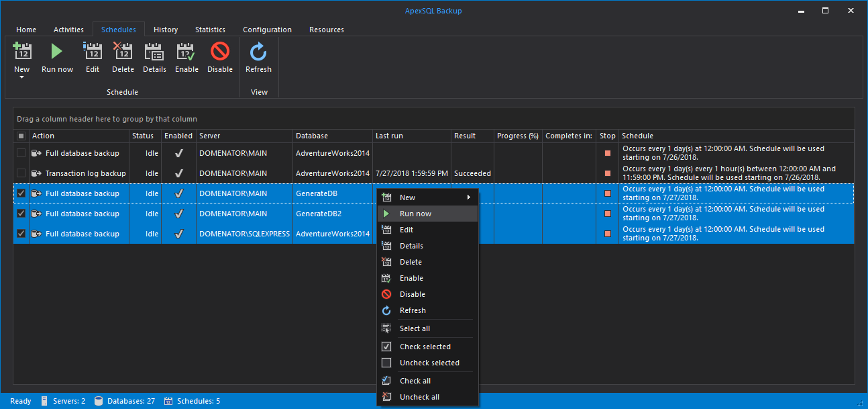This screenshot has width=868, height=409.
Task: Click the Refresh icon in View group
Action: pyautogui.click(x=258, y=52)
